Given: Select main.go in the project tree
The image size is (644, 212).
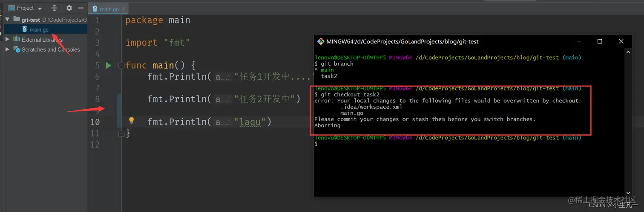Looking at the screenshot, I should [39, 29].
